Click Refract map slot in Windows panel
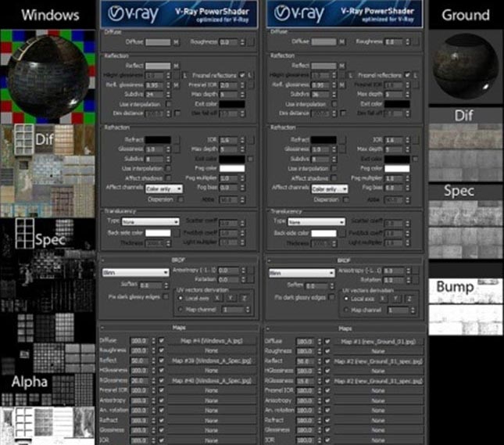Viewport: 504px width, 445px height. (x=176, y=140)
